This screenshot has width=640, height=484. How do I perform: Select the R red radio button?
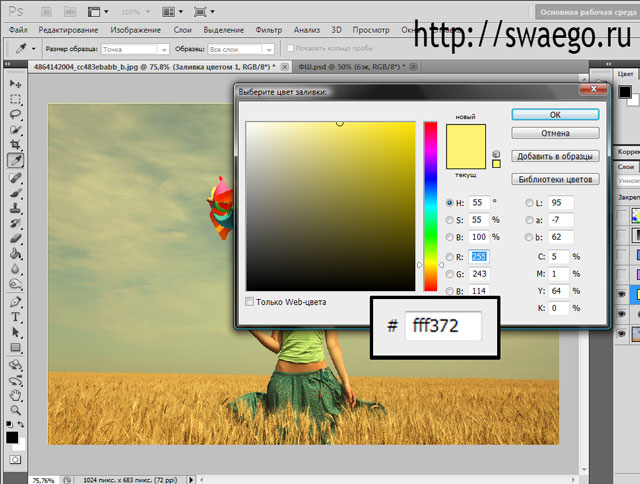coord(449,257)
